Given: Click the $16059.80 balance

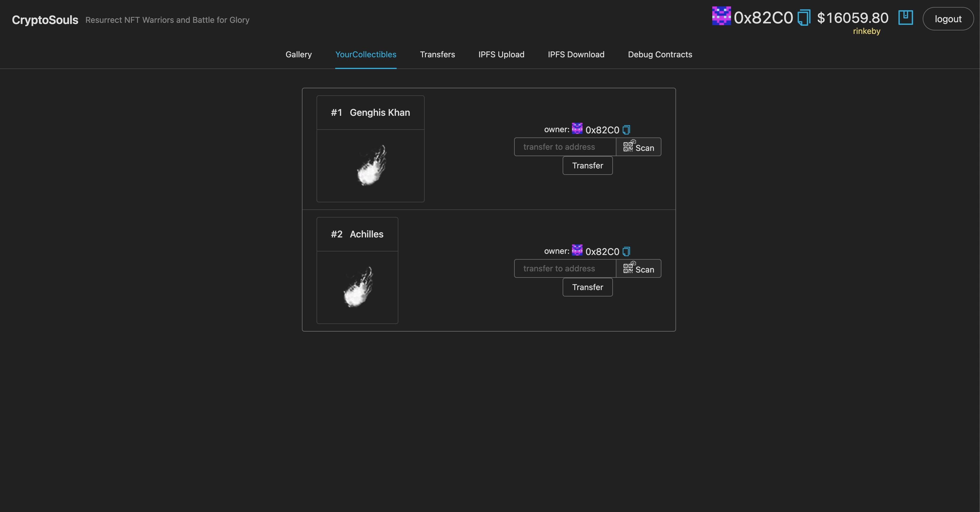Looking at the screenshot, I should coord(853,18).
